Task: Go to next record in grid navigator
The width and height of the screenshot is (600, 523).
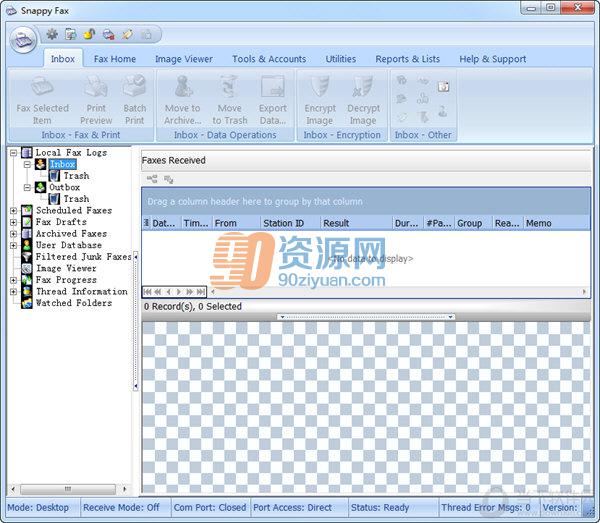Action: tap(179, 292)
